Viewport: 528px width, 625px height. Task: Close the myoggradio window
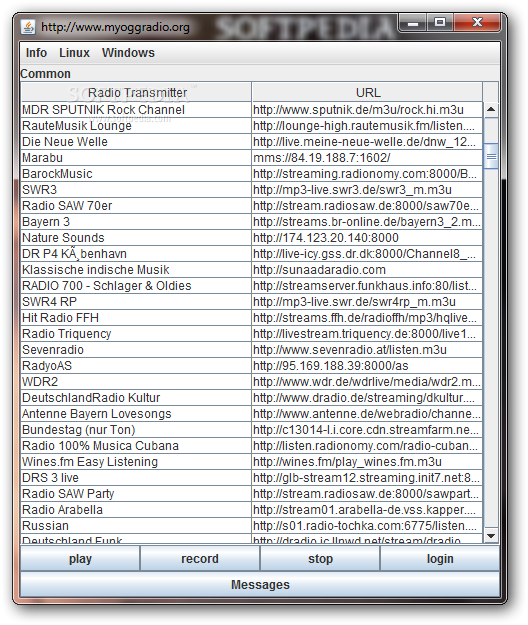click(x=477, y=23)
